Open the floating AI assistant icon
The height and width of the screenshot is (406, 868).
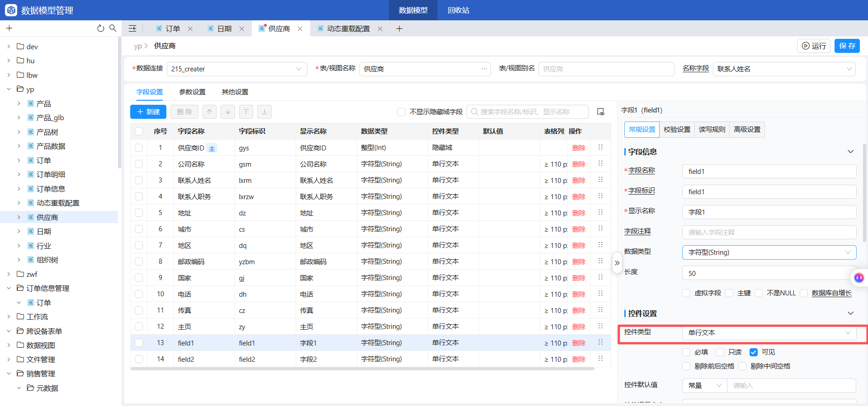tap(859, 278)
